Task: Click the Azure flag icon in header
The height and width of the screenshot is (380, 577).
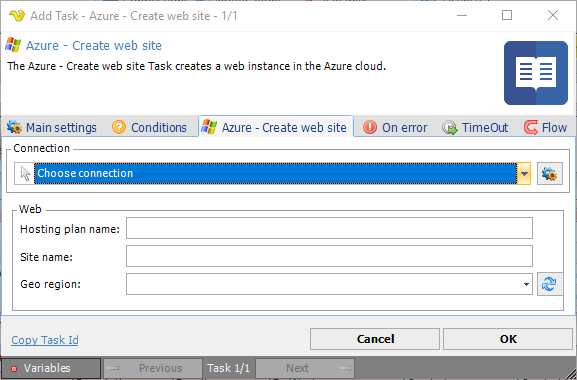Action: click(13, 45)
